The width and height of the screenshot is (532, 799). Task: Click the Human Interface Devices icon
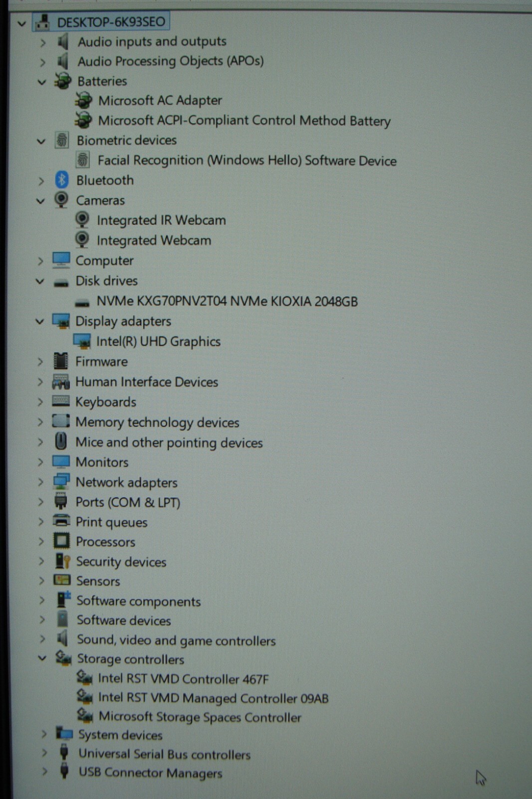tap(61, 382)
